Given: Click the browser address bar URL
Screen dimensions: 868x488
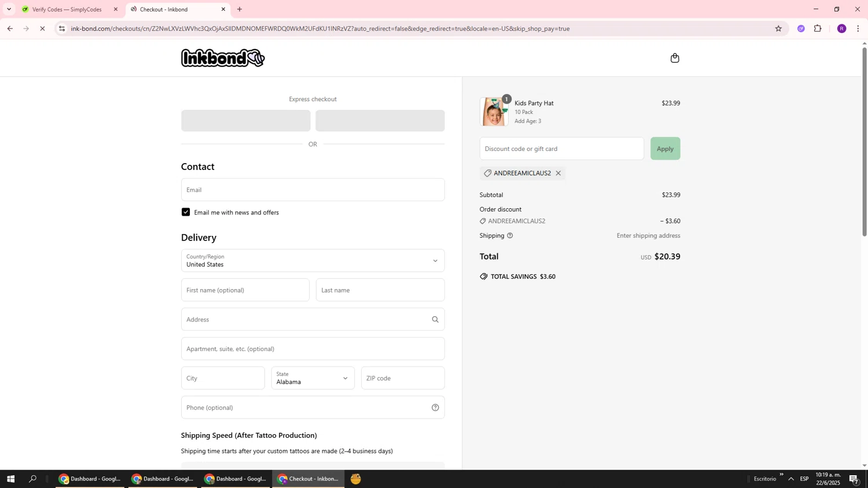Looking at the screenshot, I should pos(320,28).
